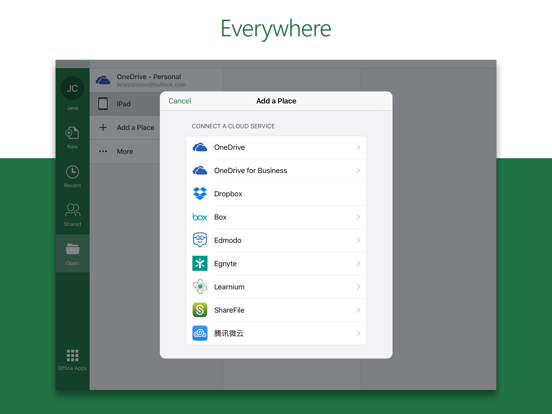Select the Egnyte service icon
Image resolution: width=552 pixels, height=414 pixels.
tap(200, 263)
